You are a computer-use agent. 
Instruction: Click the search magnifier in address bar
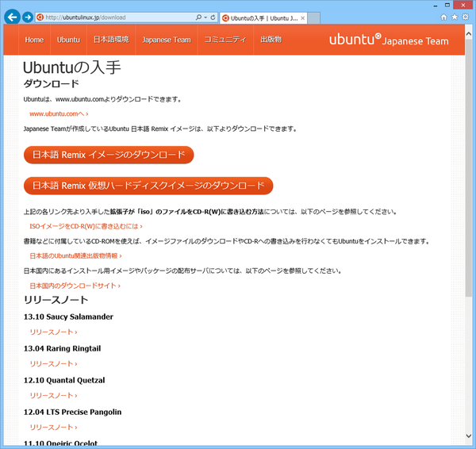(198, 17)
